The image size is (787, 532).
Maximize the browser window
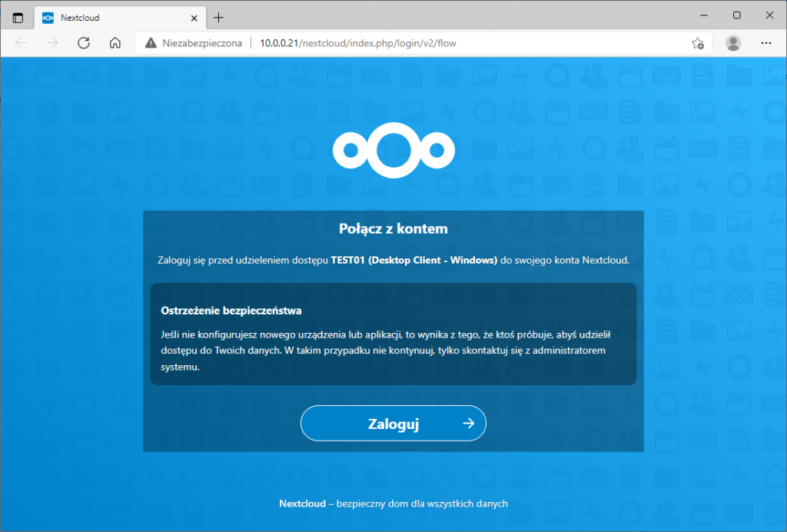[737, 15]
